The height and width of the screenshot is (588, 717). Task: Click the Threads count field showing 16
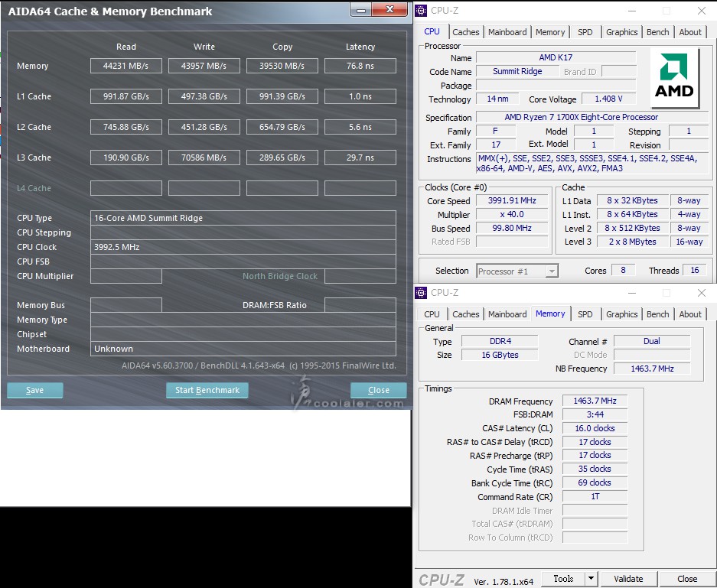pos(695,271)
